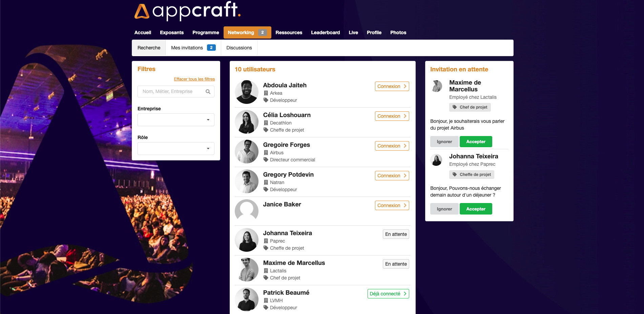Viewport: 644px width, 314px height.
Task: Click Janice Baker's placeholder avatar
Action: tap(247, 211)
